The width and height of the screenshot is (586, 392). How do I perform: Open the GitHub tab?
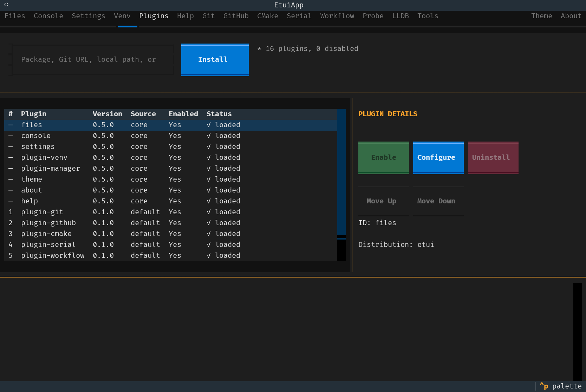(236, 16)
